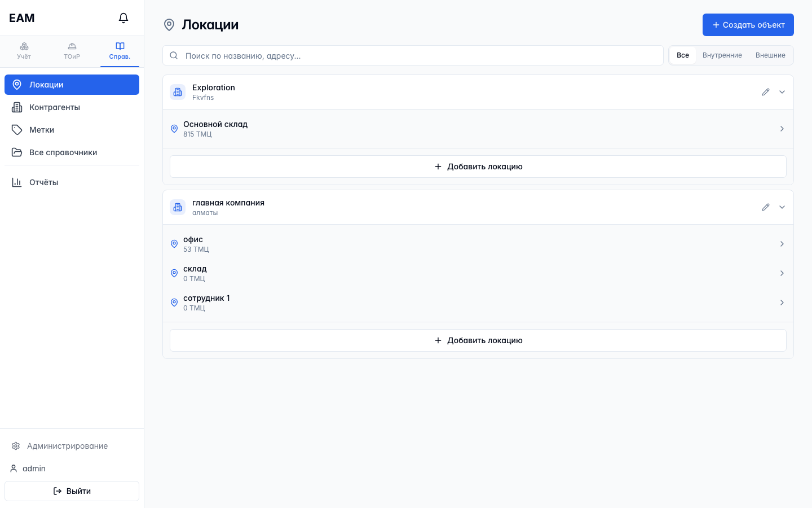
Task: Open the склад location chevron
Action: pos(782,273)
